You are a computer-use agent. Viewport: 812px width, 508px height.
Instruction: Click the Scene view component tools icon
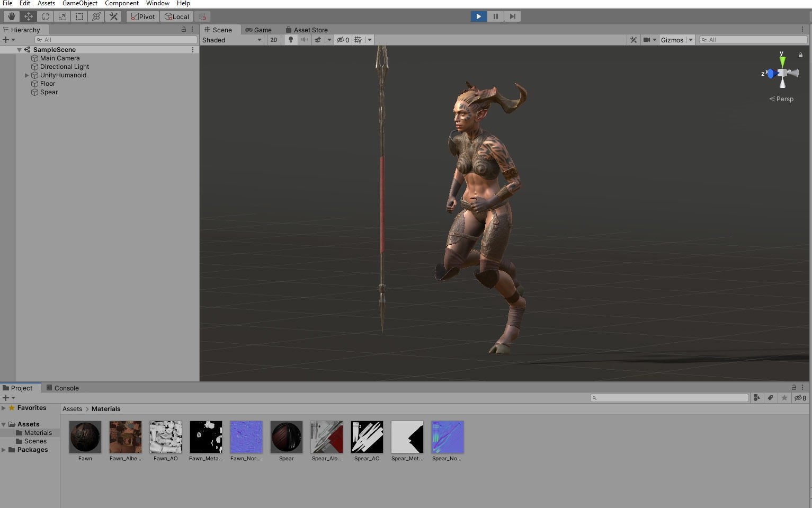tap(633, 40)
